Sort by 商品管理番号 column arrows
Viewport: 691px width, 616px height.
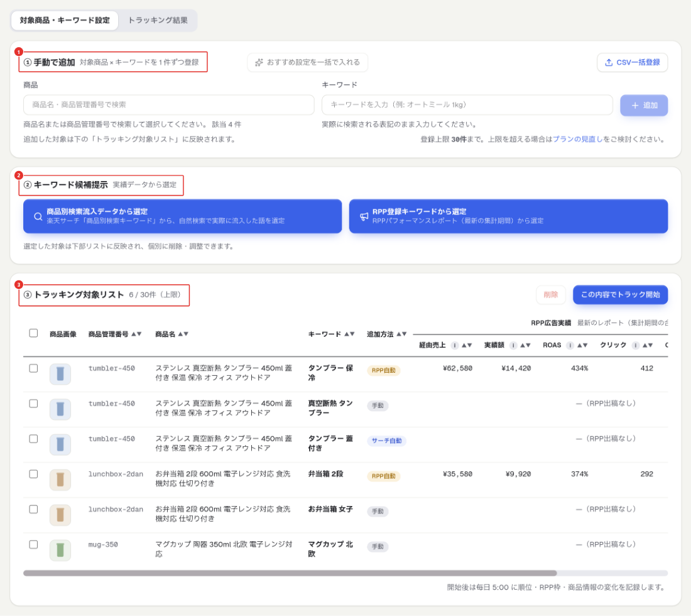tap(136, 334)
